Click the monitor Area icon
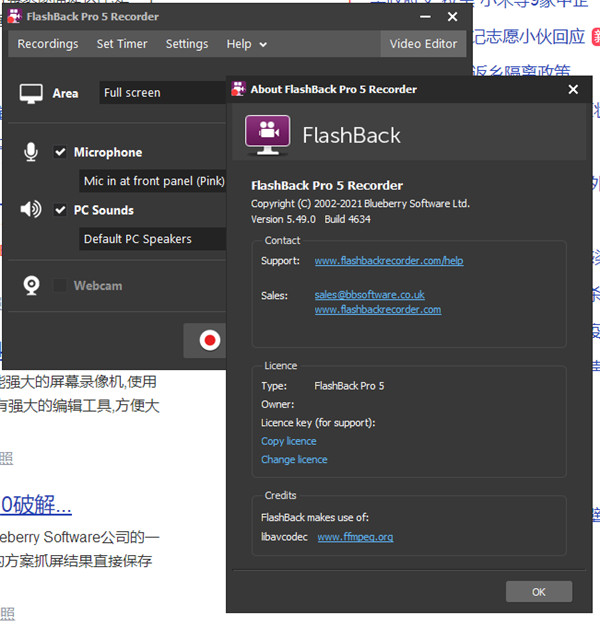Viewport: 600px width, 626px height. (31, 94)
